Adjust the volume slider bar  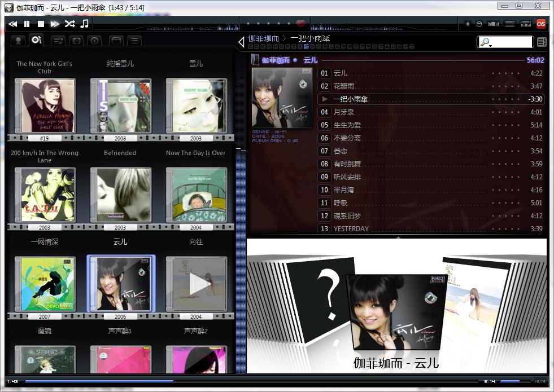pyautogui.click(x=515, y=381)
